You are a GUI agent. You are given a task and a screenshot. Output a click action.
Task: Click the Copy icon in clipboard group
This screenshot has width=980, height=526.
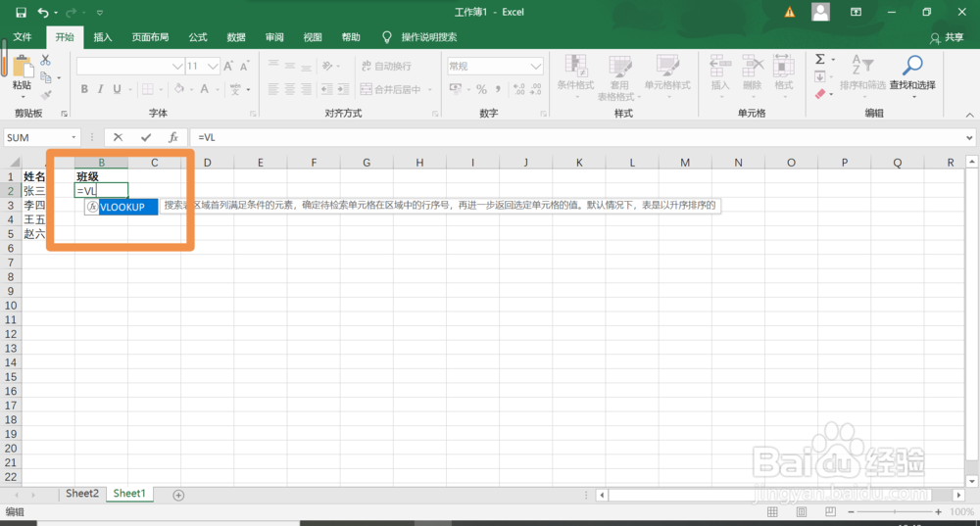pos(46,77)
